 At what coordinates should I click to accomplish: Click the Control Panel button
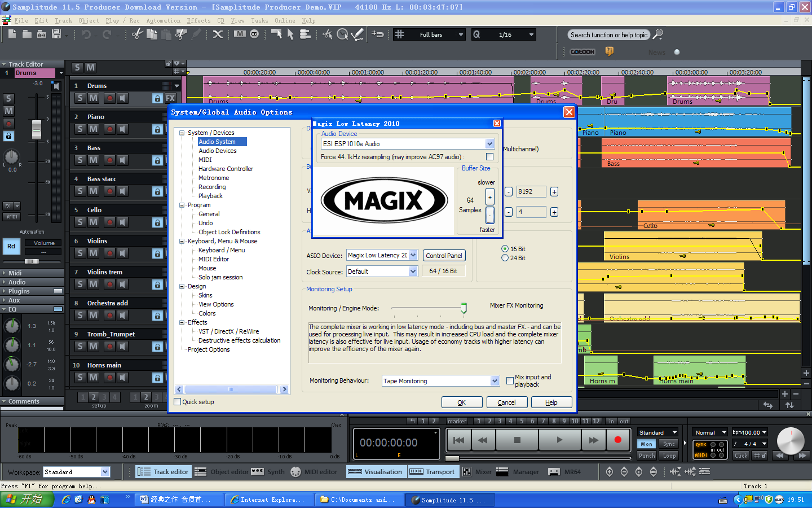444,256
